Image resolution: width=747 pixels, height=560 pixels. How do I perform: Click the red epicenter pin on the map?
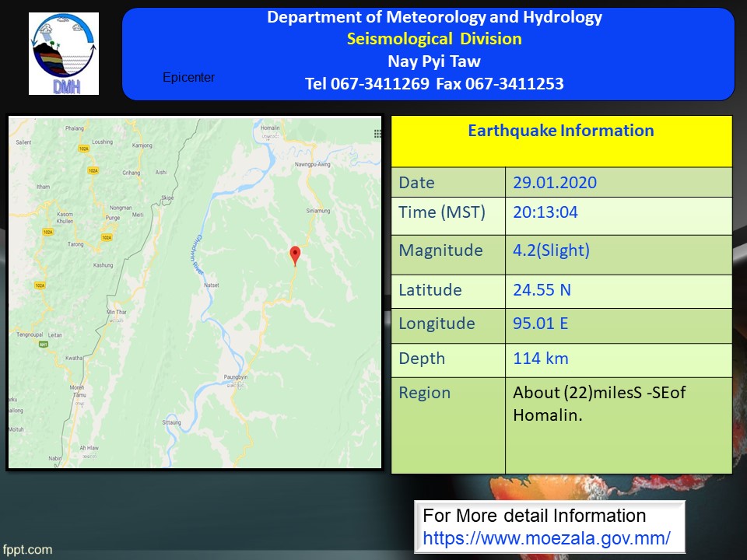[295, 255]
